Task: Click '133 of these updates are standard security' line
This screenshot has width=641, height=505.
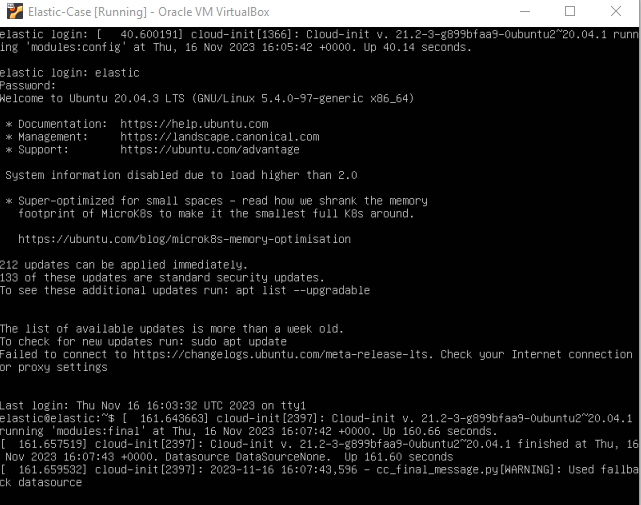Action: (x=162, y=278)
